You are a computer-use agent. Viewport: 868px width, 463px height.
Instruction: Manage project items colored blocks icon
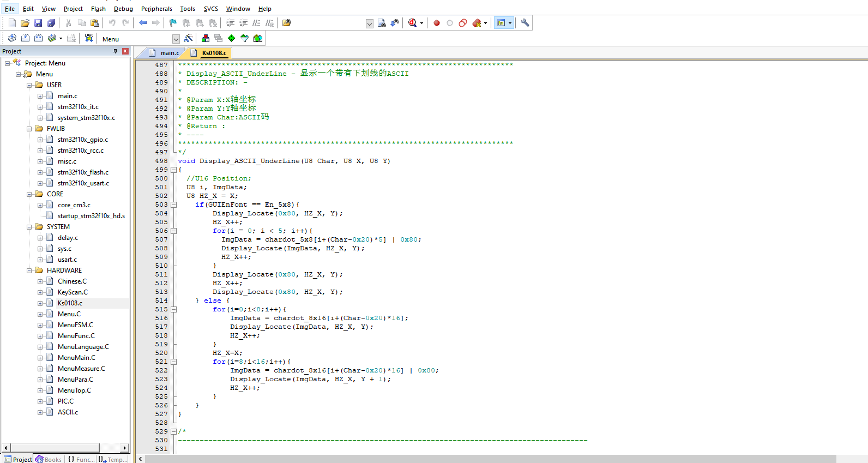pyautogui.click(x=206, y=38)
